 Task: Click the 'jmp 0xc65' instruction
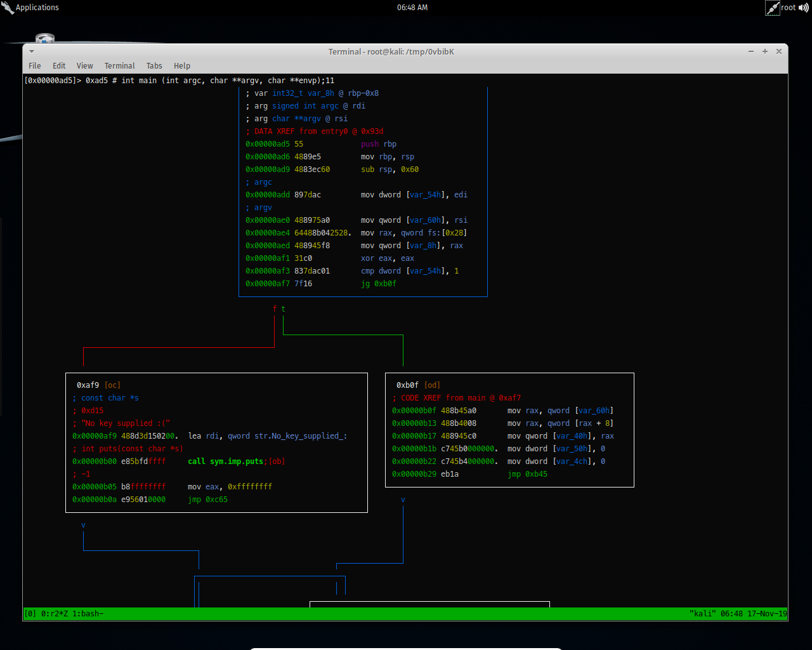pyautogui.click(x=208, y=500)
